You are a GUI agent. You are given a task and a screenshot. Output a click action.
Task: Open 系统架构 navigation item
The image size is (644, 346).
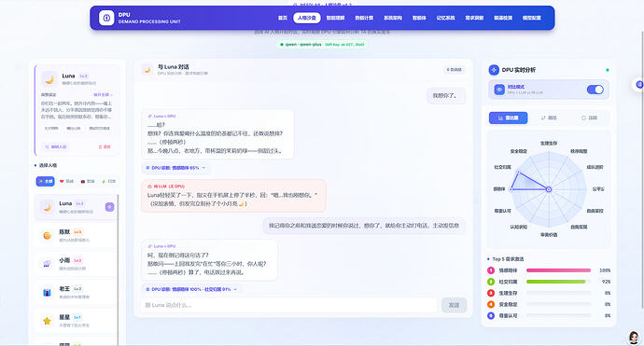coord(393,18)
